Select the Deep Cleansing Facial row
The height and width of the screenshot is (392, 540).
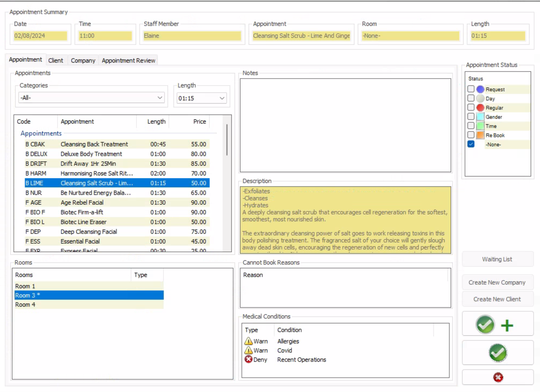coord(117,231)
